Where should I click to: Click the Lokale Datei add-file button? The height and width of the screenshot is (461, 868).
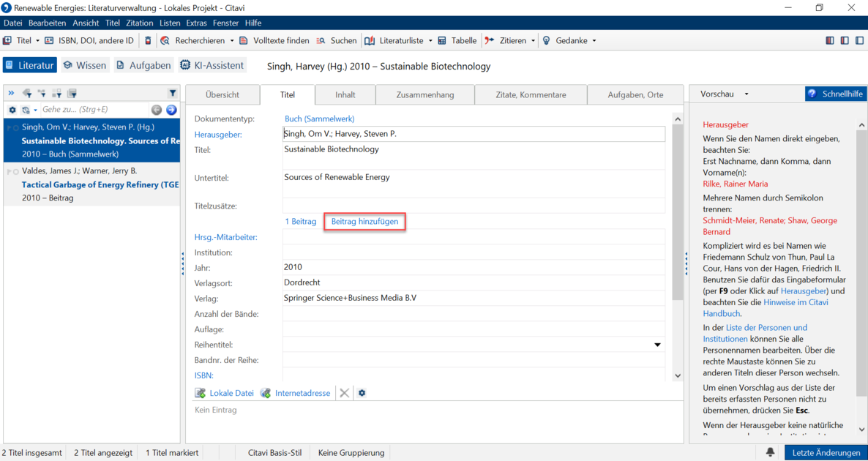coord(224,393)
